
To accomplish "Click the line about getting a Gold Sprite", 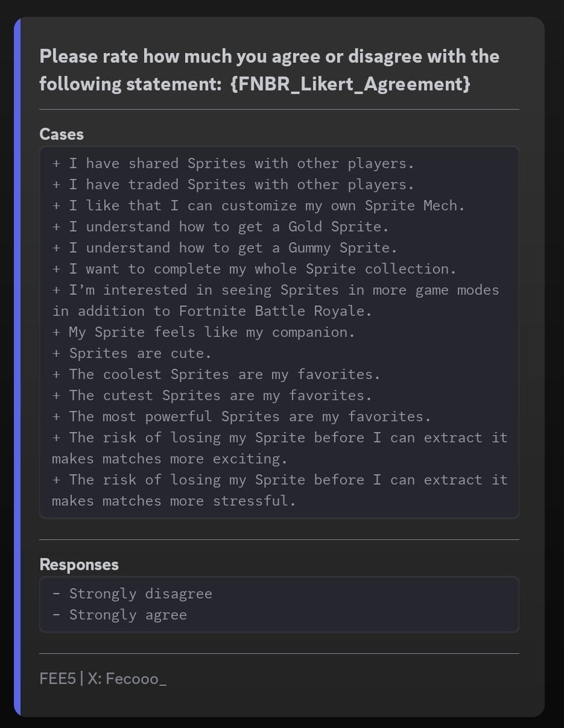I will [220, 227].
